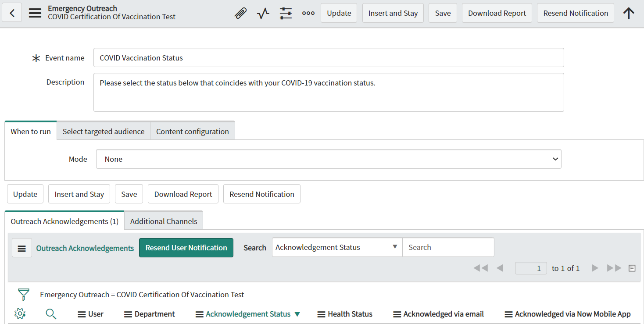The width and height of the screenshot is (644, 324).
Task: Open the Content configuration tab
Action: coord(192,132)
